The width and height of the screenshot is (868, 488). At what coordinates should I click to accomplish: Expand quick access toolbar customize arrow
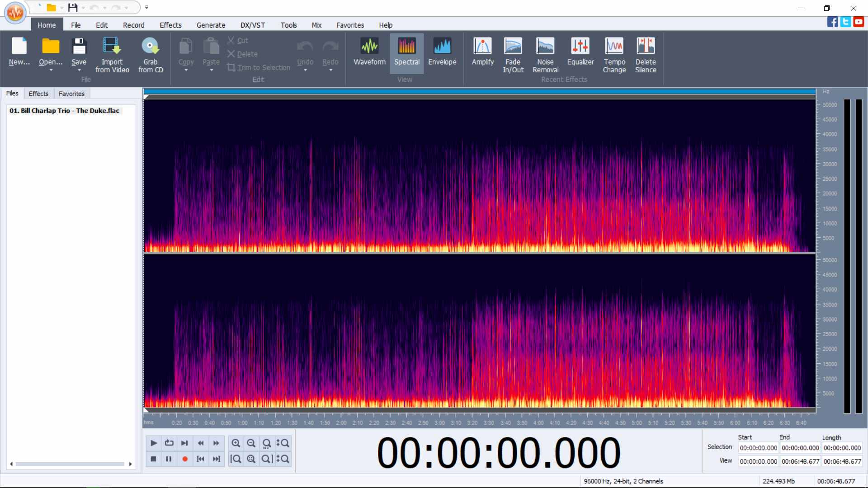[x=146, y=8]
